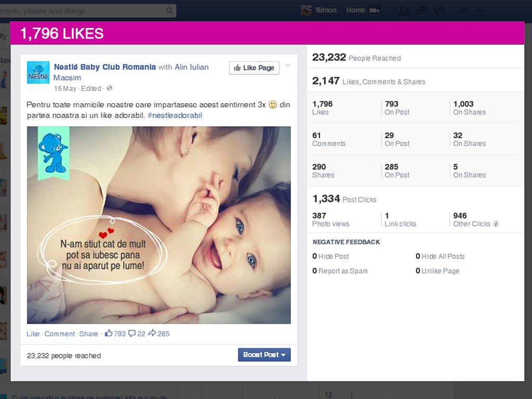This screenshot has width=532, height=399.
Task: Click Comment under the post
Action: click(60, 334)
